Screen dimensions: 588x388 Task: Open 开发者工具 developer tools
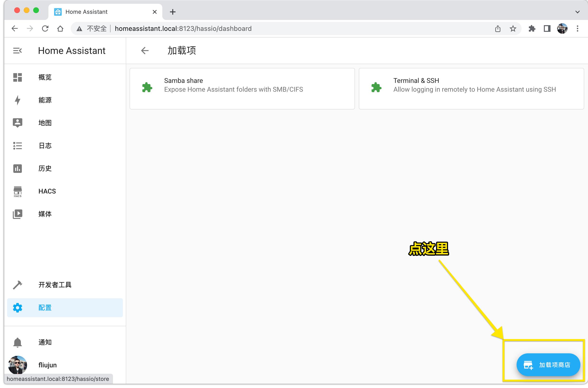pos(55,285)
